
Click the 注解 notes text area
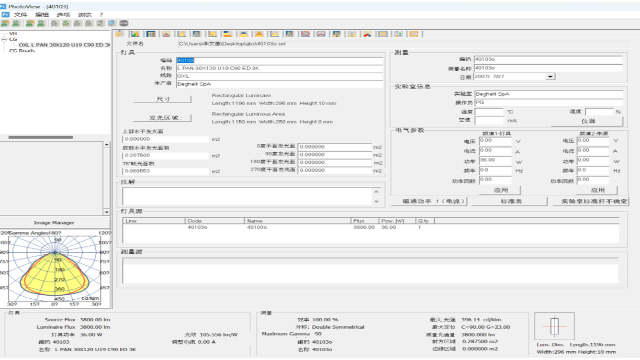click(x=247, y=196)
